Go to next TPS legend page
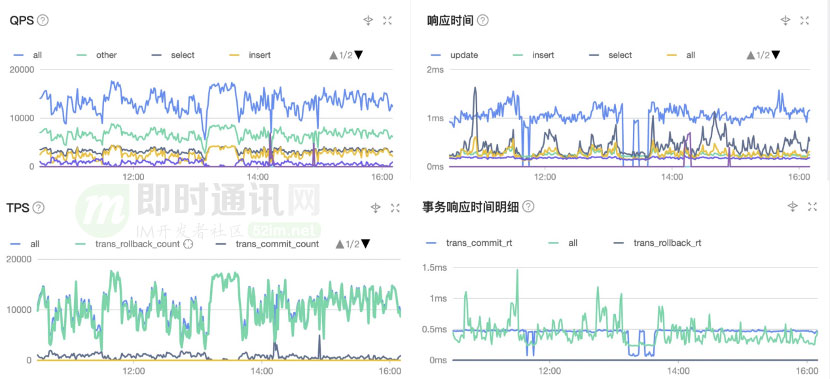Image resolution: width=830 pixels, height=379 pixels. pyautogui.click(x=365, y=244)
